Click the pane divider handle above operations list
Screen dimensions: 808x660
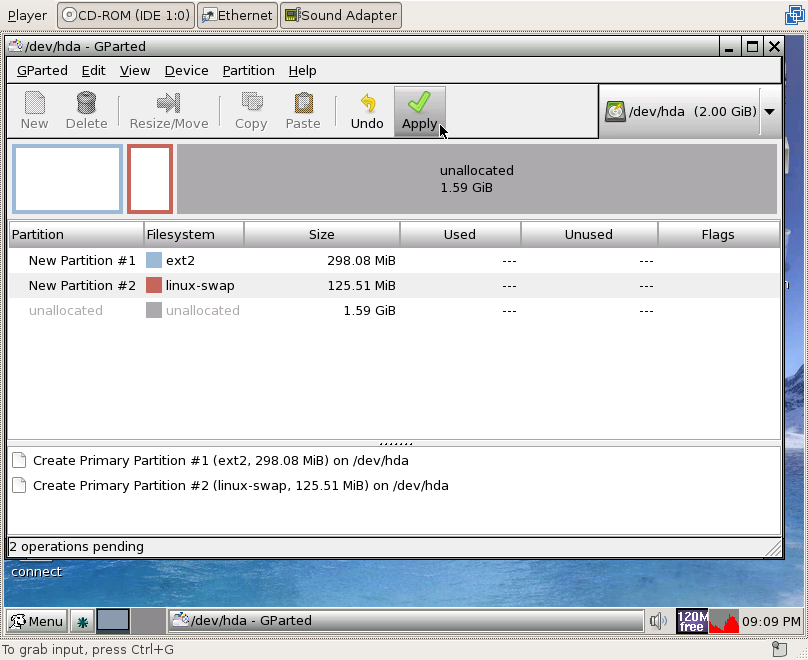pos(396,443)
